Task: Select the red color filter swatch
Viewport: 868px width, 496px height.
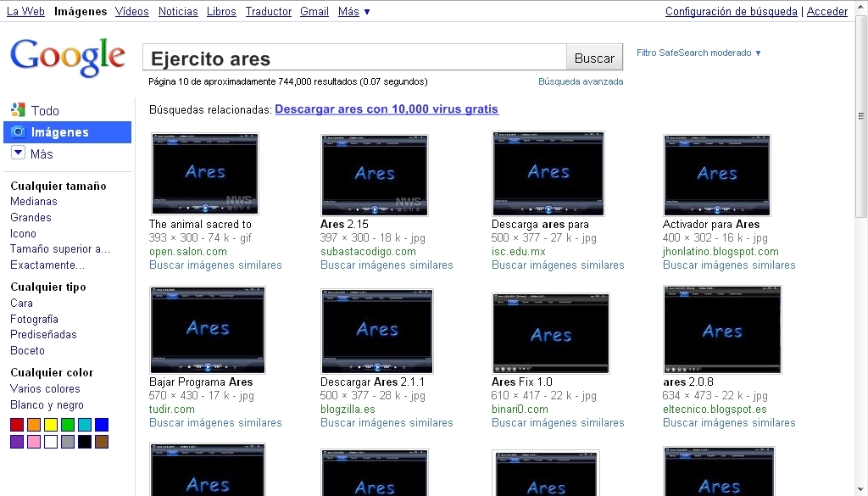Action: click(x=17, y=425)
